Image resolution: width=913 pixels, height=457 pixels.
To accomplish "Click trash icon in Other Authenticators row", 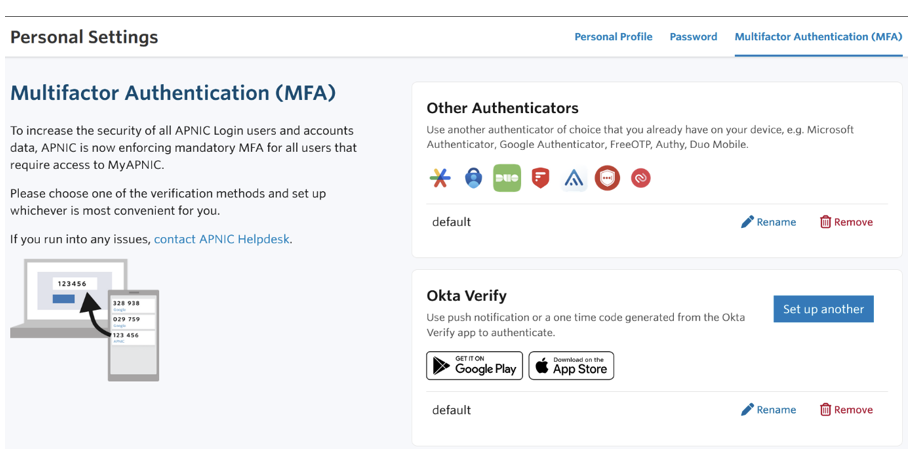I will point(825,222).
